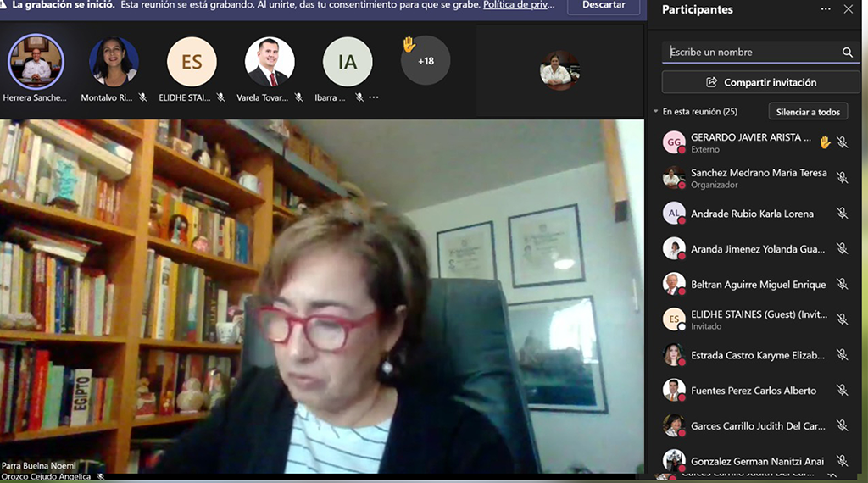
Task: Click Silenciar a todos button
Action: pyautogui.click(x=808, y=112)
